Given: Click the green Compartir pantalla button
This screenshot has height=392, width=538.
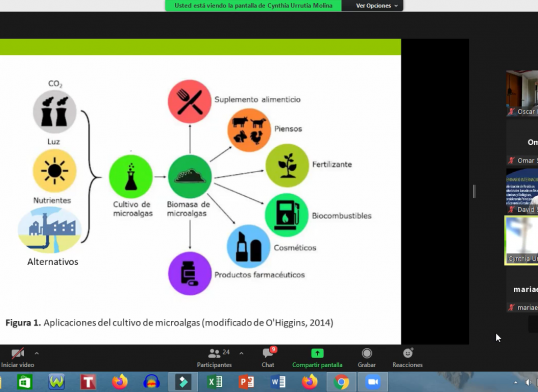Looking at the screenshot, I should point(317,358).
